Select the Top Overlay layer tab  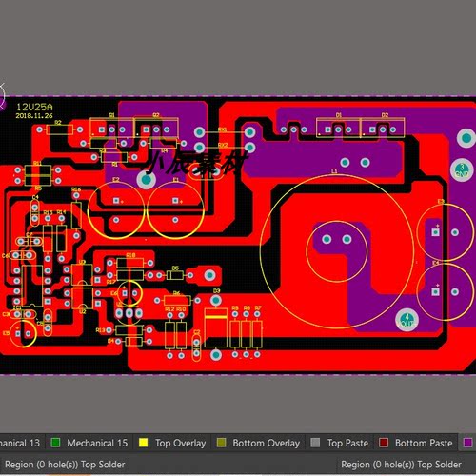coord(172,443)
